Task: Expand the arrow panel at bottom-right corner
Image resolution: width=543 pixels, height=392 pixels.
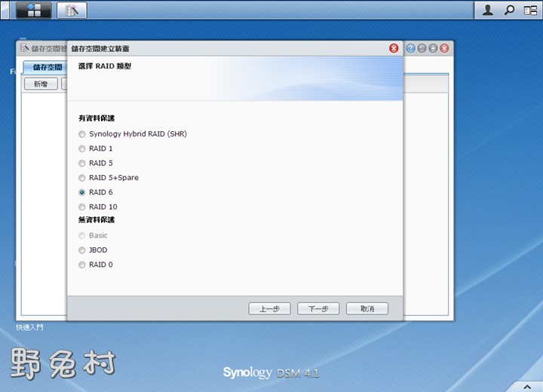Action: [527, 387]
